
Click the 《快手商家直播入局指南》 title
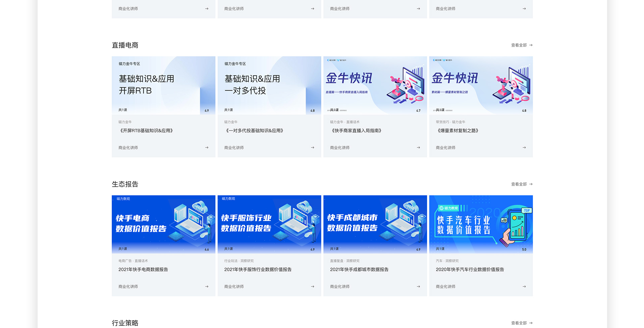[356, 131]
